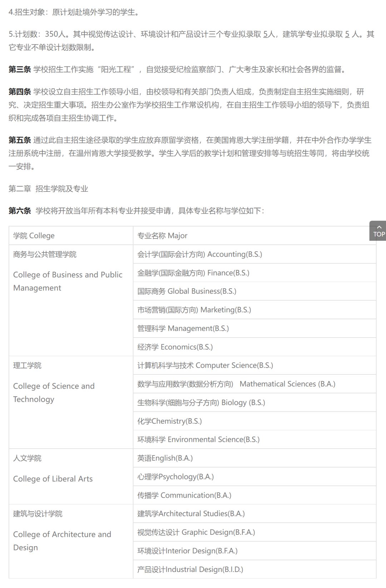Click the English(B.A.) major cell

[x=254, y=458]
